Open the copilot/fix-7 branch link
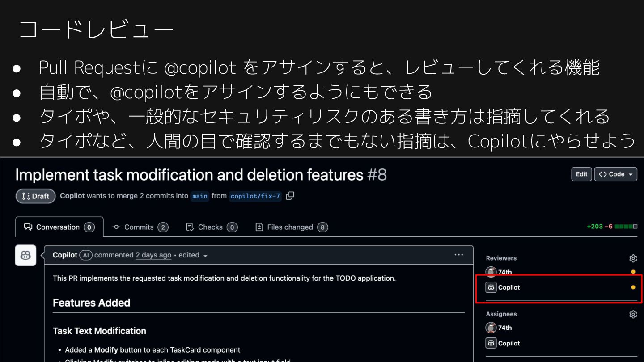This screenshot has height=362, width=644. [255, 196]
